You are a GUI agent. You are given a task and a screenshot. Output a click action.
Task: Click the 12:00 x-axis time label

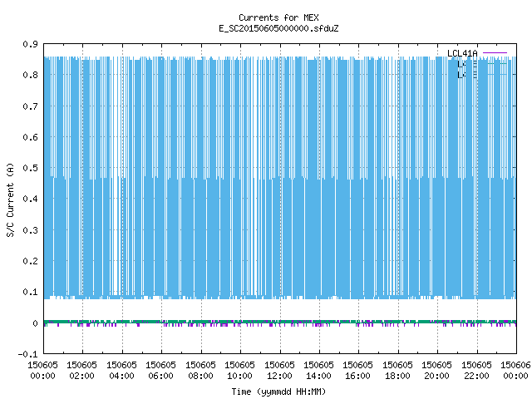click(x=279, y=376)
